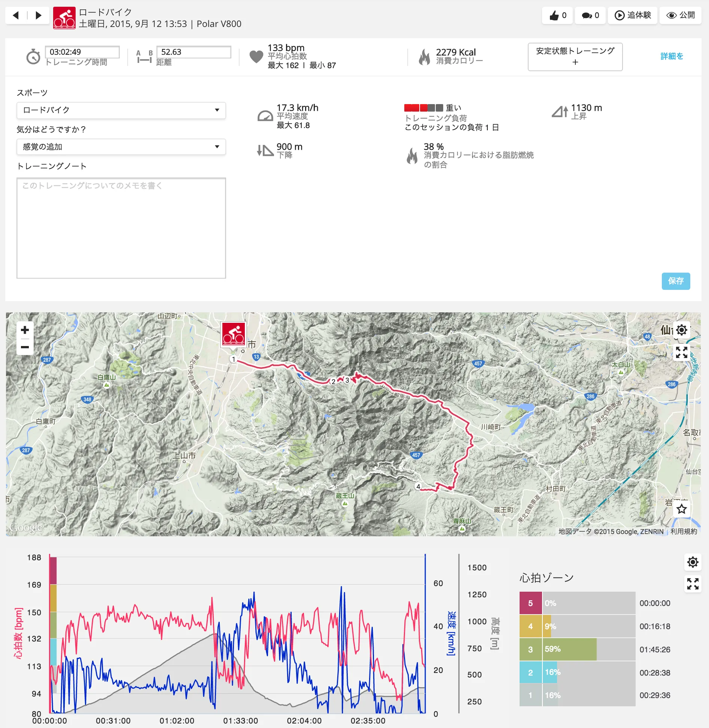Image resolution: width=709 pixels, height=728 pixels.
Task: Navigate to the previous training session
Action: [15, 15]
